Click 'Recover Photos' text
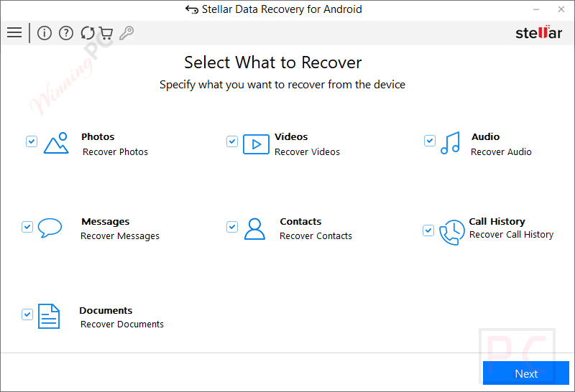This screenshot has height=392, width=575. pyautogui.click(x=115, y=151)
